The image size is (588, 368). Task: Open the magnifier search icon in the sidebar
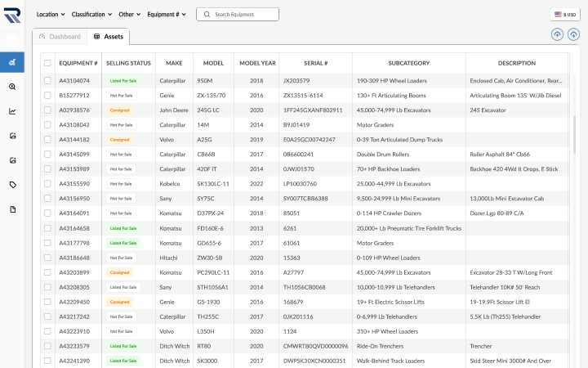12,87
